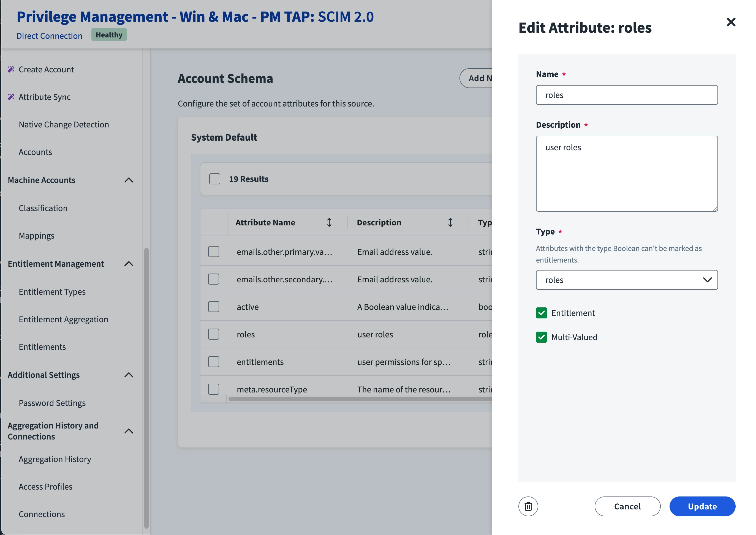Click the active attribute name cell
The image size is (756, 535).
(248, 307)
